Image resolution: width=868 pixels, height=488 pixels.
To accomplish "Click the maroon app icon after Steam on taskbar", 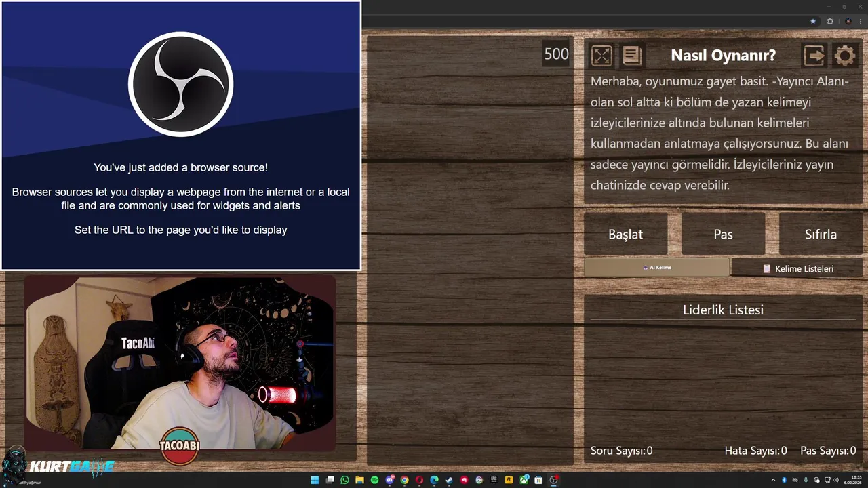I will click(464, 480).
